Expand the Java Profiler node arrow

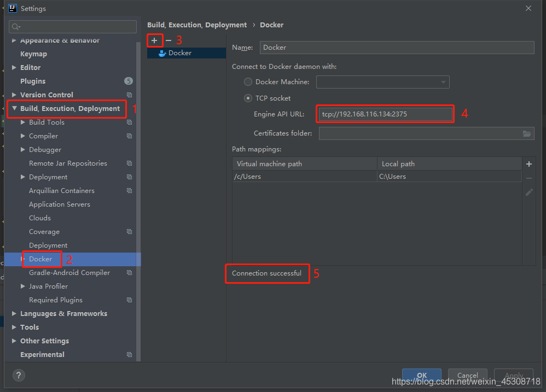click(x=23, y=286)
